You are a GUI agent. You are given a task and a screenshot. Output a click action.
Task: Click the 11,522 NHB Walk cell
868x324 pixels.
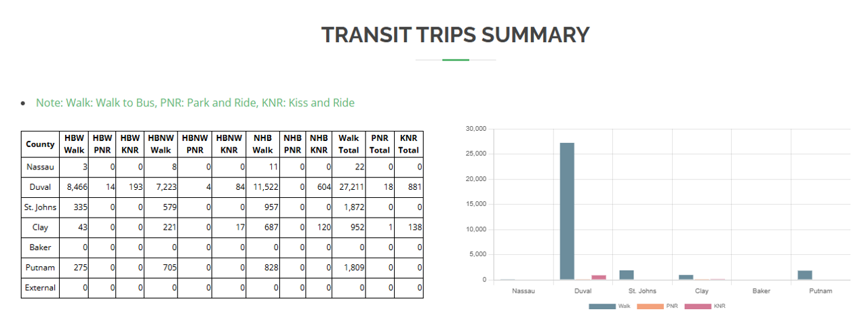click(x=262, y=187)
